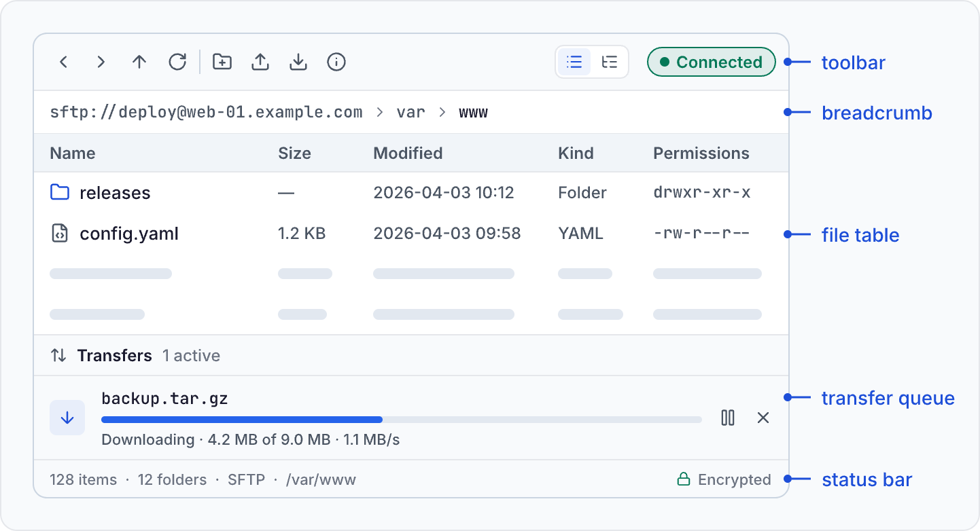The image size is (980, 531).
Task: Click the 1.2 KB size cell
Action: point(302,234)
